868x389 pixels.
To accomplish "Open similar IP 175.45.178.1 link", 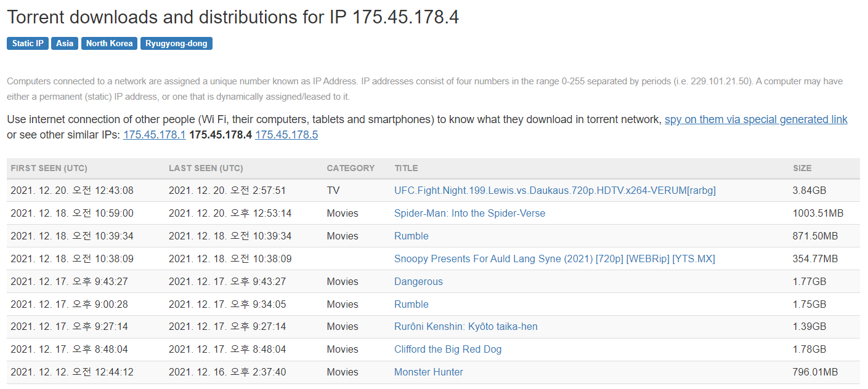I will click(x=154, y=135).
